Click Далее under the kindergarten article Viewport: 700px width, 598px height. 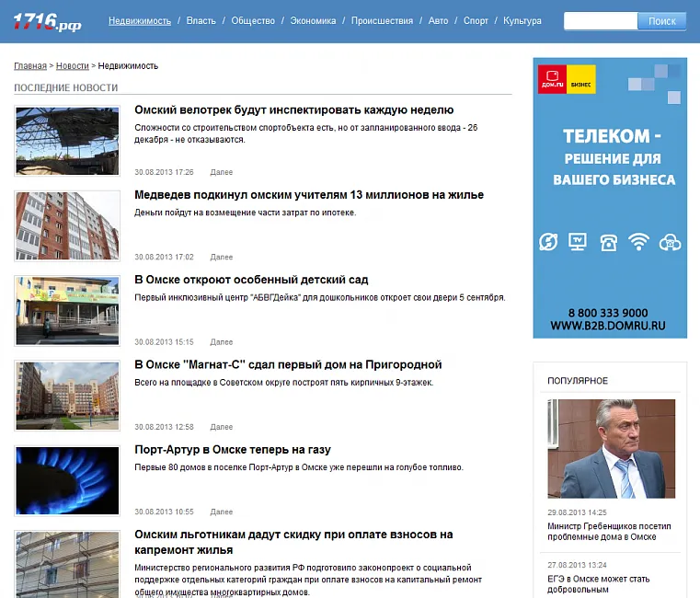pyautogui.click(x=222, y=341)
